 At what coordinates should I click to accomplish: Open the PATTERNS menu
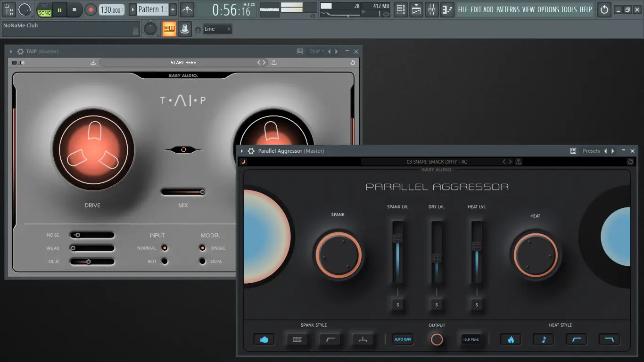pyautogui.click(x=508, y=9)
